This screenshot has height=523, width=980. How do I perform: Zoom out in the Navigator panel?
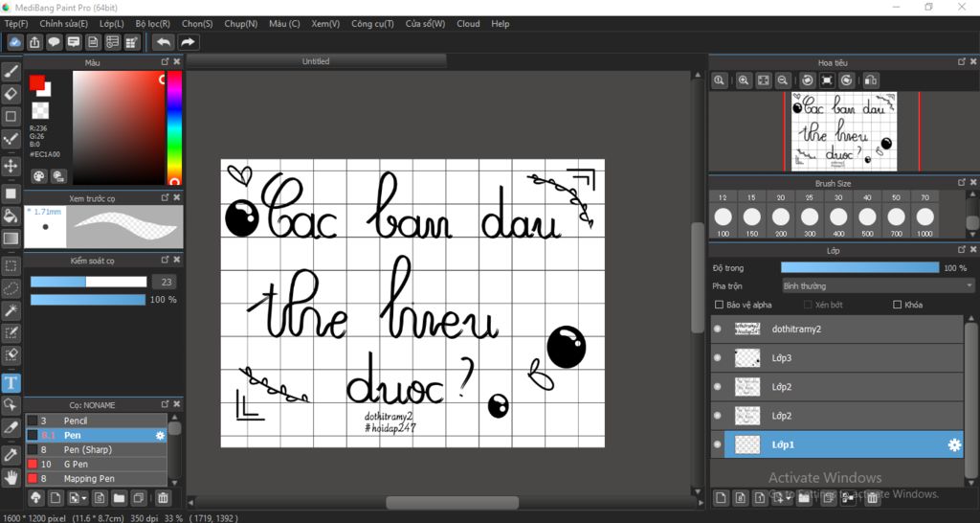point(782,80)
